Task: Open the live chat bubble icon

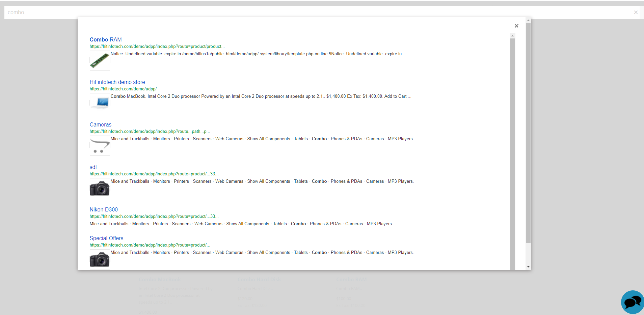Action: [x=632, y=302]
